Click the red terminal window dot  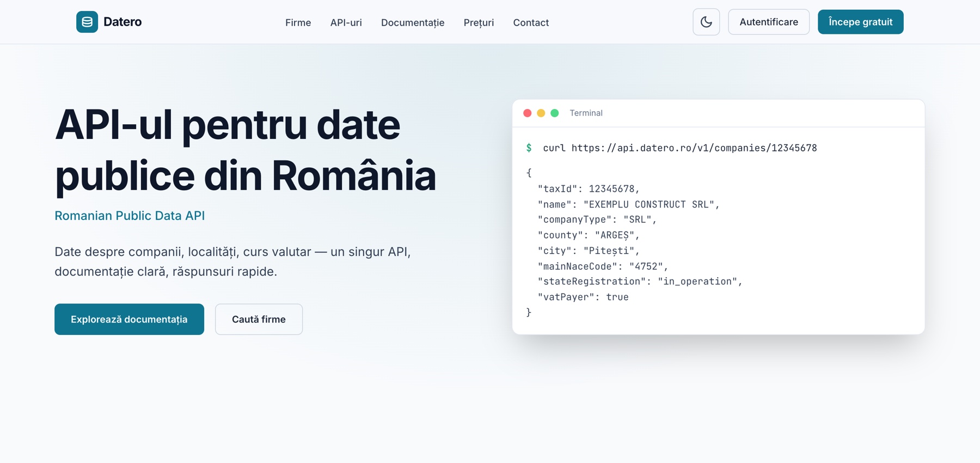coord(527,113)
